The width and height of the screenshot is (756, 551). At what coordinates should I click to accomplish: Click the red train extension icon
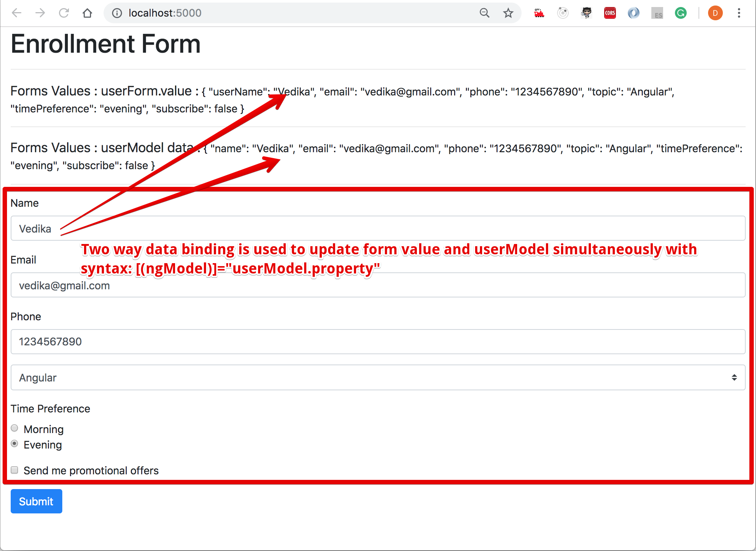(539, 13)
